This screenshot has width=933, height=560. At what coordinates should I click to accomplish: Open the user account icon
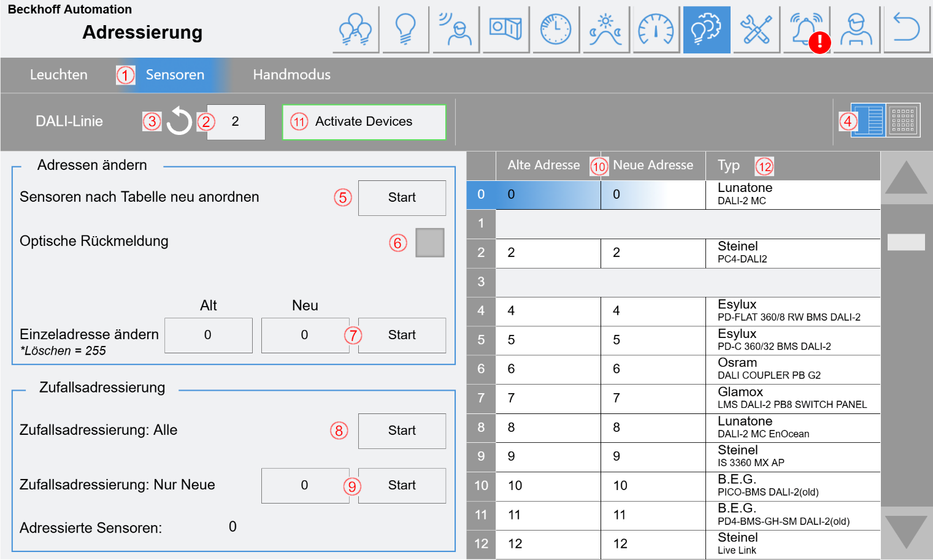(x=857, y=29)
